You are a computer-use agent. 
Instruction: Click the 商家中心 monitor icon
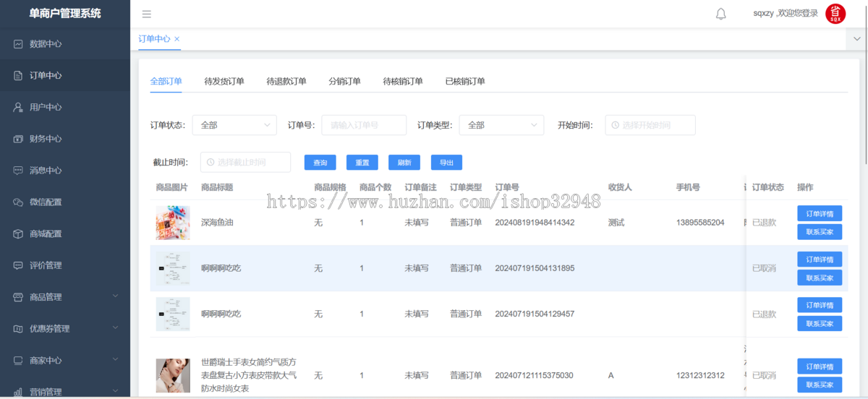(18, 360)
